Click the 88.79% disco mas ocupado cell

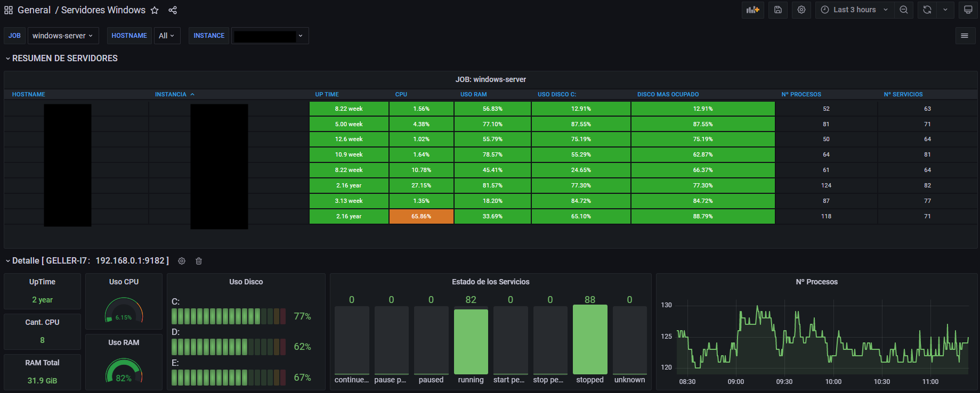pos(703,216)
